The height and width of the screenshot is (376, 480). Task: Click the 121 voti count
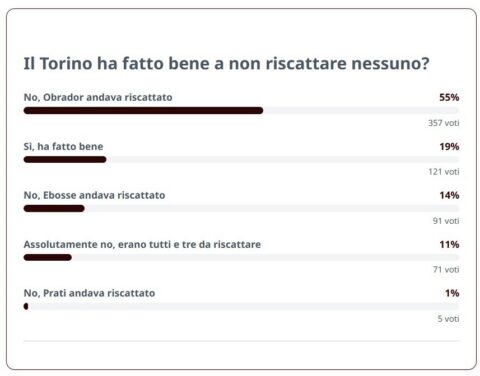point(444,172)
